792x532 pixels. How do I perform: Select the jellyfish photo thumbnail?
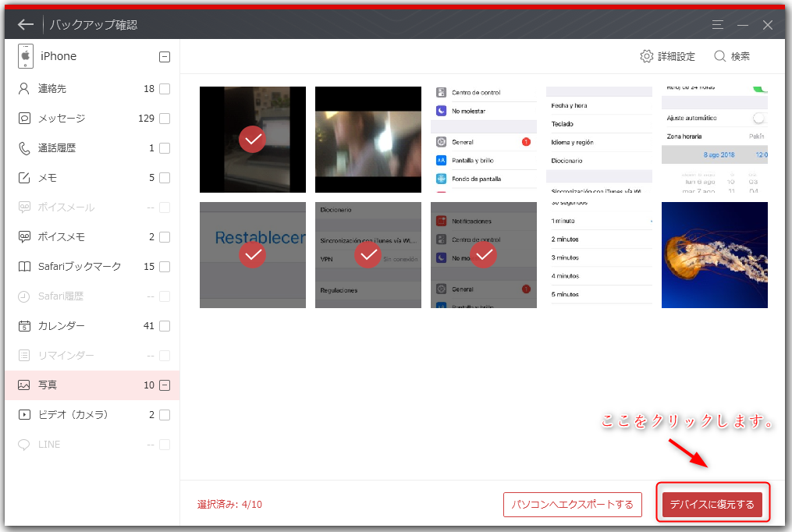point(715,255)
